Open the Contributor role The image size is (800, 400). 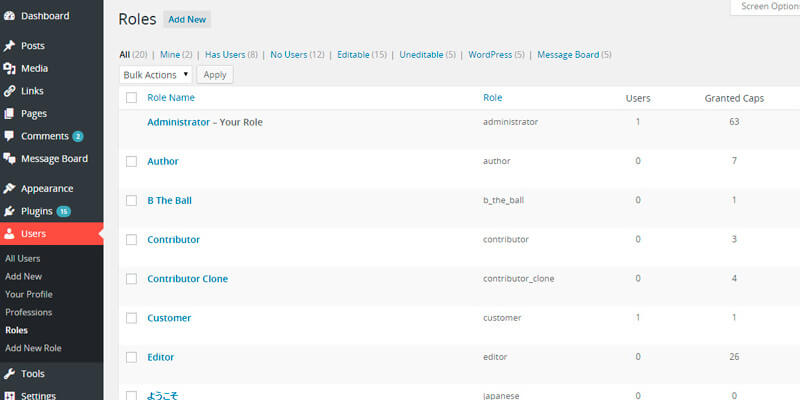(173, 240)
